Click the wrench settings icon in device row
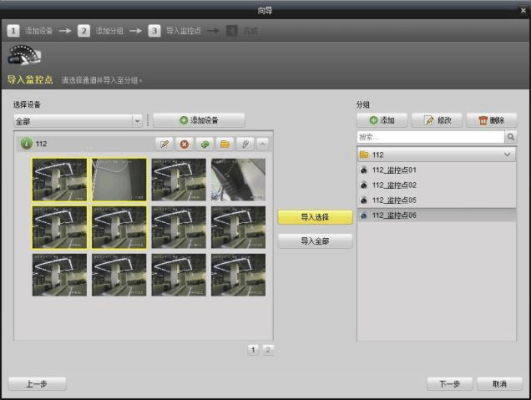This screenshot has width=531, height=400. (245, 144)
